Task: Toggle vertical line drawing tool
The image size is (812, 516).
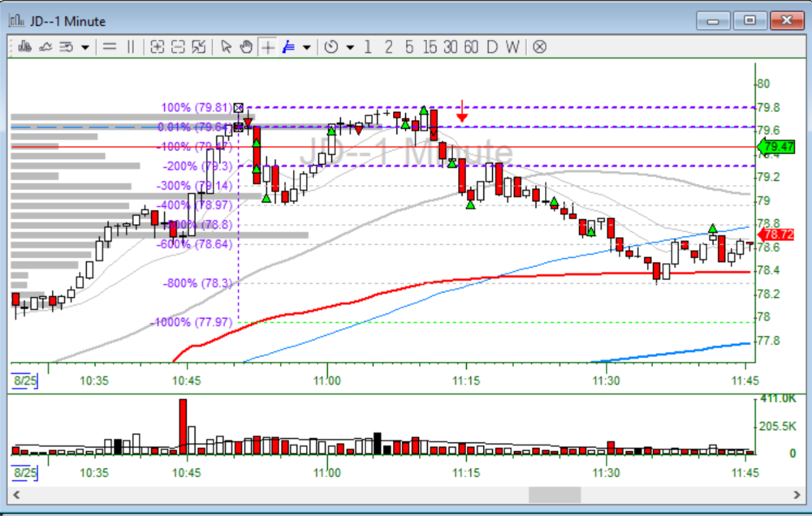Action: pyautogui.click(x=130, y=47)
